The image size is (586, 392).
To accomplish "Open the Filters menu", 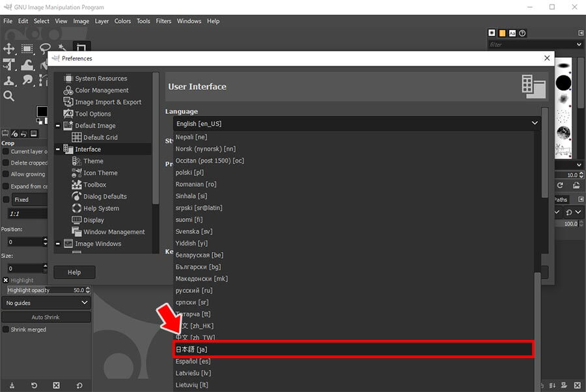I will pos(163,21).
